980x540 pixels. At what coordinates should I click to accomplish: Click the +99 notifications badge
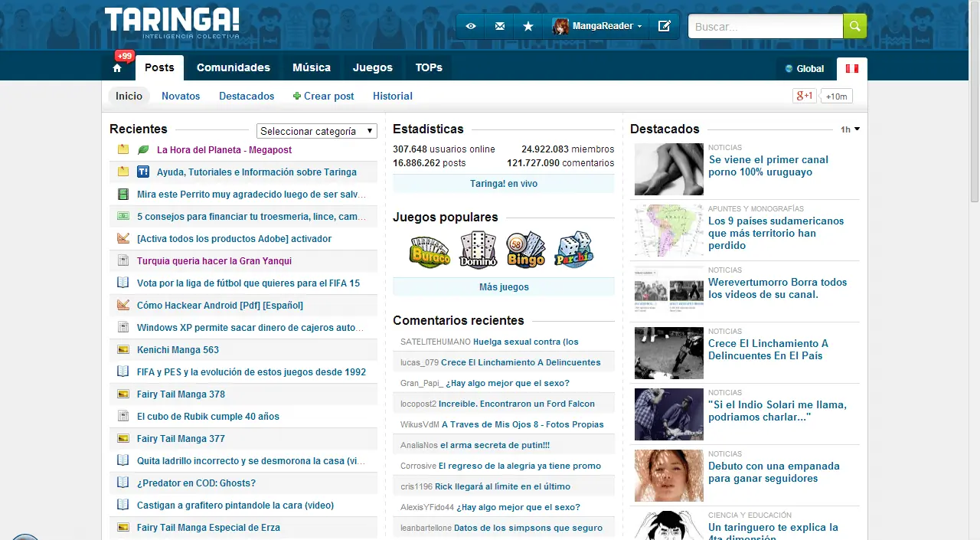click(x=125, y=56)
